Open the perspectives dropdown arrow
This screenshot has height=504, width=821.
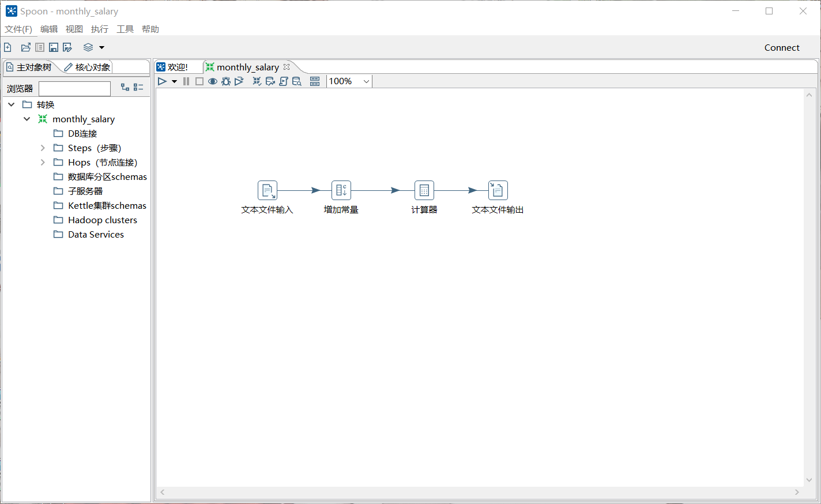pos(102,47)
